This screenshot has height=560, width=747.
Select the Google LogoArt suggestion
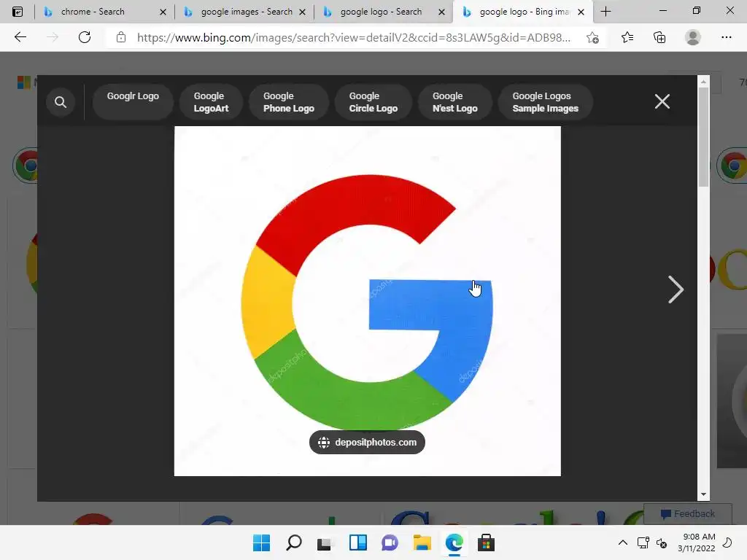click(211, 102)
